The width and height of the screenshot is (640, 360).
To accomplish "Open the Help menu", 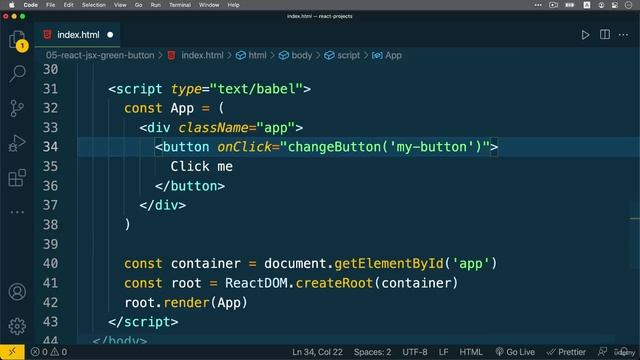I will point(233,5).
